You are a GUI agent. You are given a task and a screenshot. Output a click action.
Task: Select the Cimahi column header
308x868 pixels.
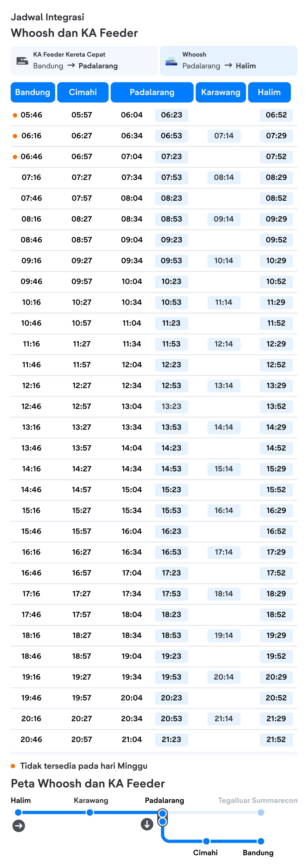83,92
